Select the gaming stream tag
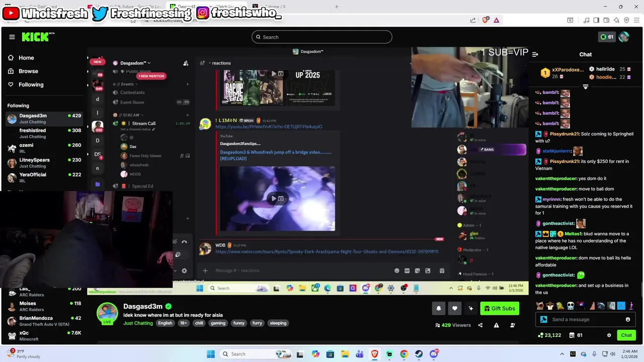The image size is (644, 362). [218, 323]
